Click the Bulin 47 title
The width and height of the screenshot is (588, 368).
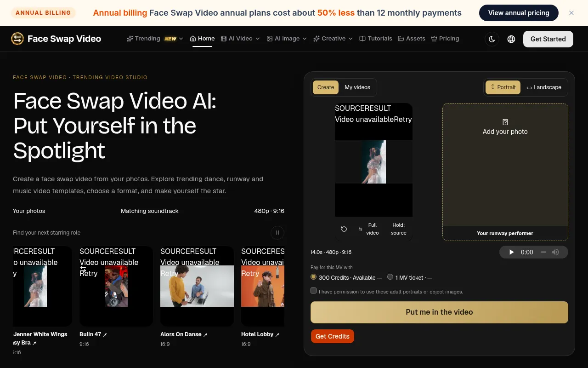(90, 334)
